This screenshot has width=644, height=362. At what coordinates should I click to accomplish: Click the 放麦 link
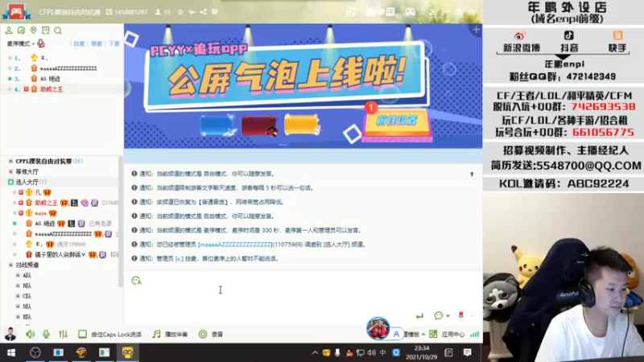(x=79, y=43)
